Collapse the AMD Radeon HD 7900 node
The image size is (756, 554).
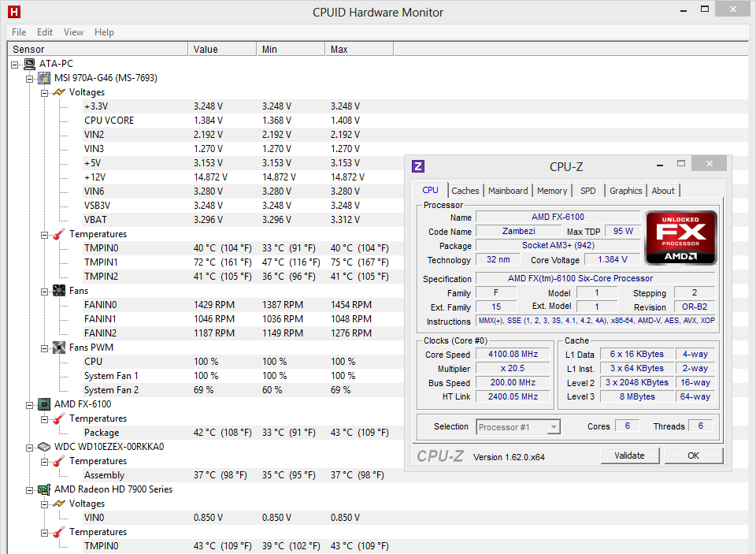[x=29, y=490]
